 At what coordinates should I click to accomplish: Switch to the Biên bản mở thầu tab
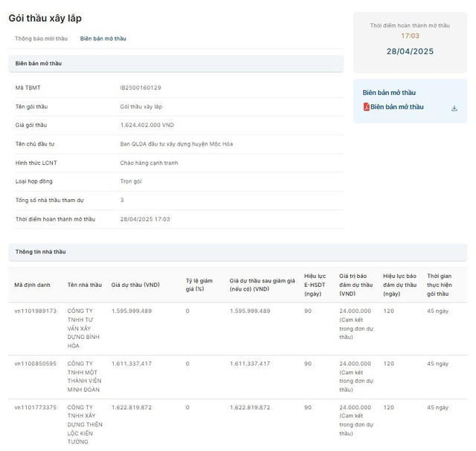tap(103, 38)
